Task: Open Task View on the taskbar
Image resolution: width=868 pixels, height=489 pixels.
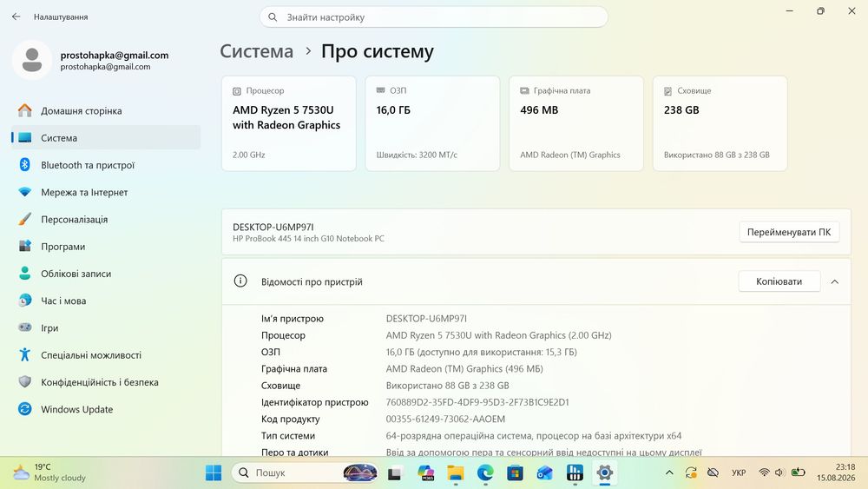Action: (x=394, y=473)
